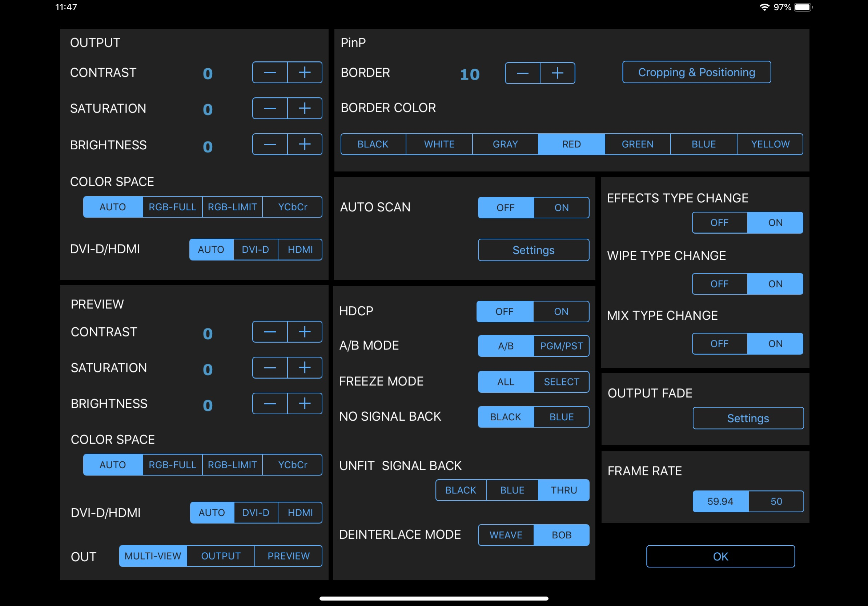868x606 pixels.
Task: Open Cropping & Positioning
Action: (696, 72)
